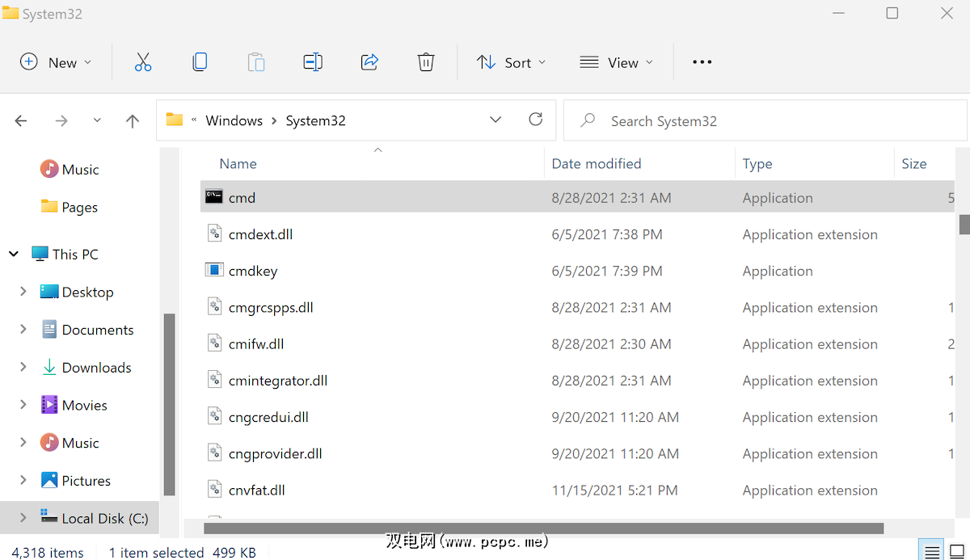970x560 pixels.
Task: Click the file list vertical scrollbar thumb
Action: click(x=964, y=224)
